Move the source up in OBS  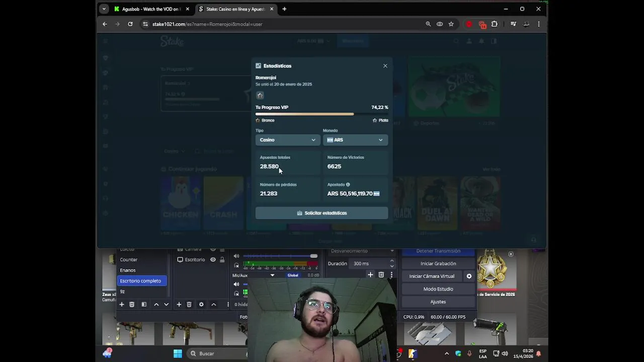tap(213, 305)
